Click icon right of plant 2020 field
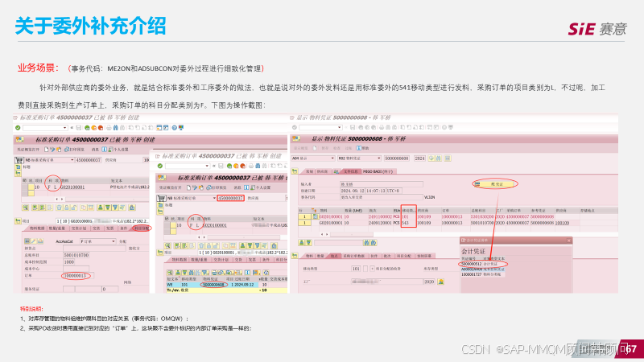Image resolution: width=644 pixels, height=362 pixels. click(x=440, y=282)
